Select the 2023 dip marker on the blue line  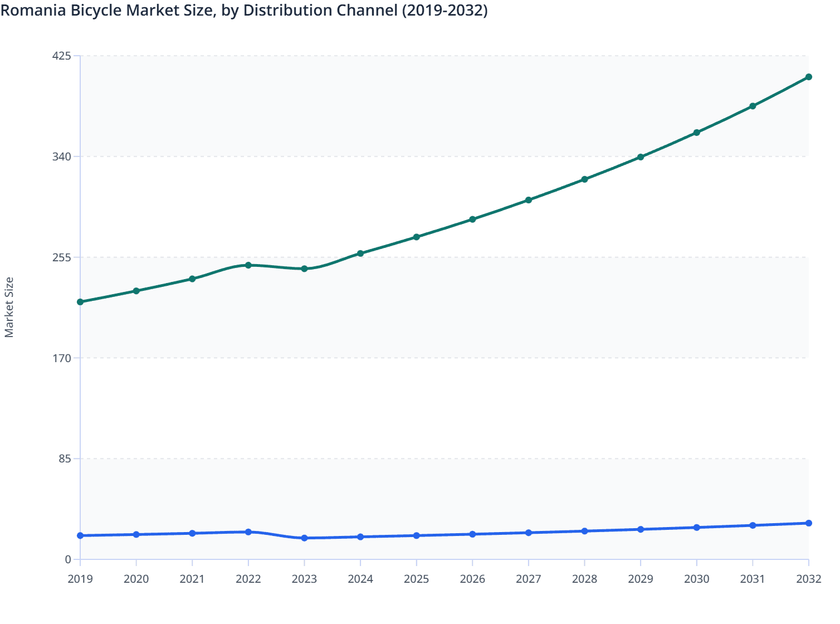[304, 538]
